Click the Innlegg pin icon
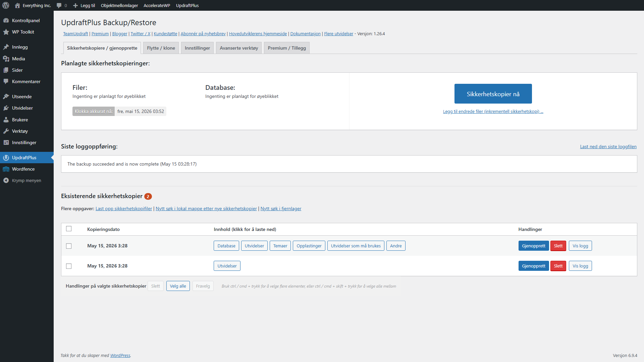Screen dimensions: 644x362 6,47
